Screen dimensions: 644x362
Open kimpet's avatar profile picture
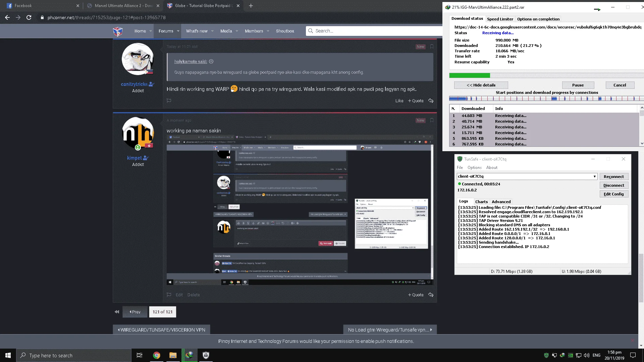click(138, 133)
